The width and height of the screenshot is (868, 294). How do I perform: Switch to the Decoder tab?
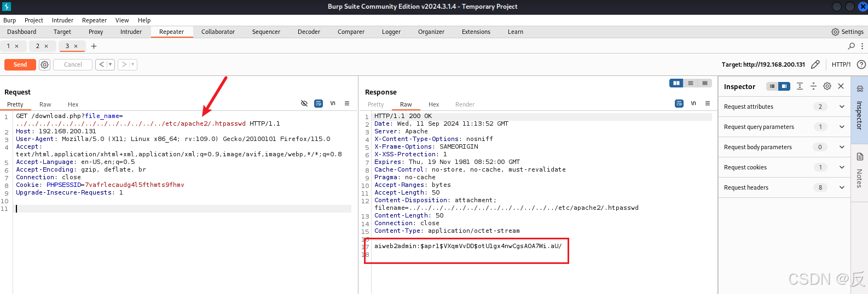[x=309, y=32]
